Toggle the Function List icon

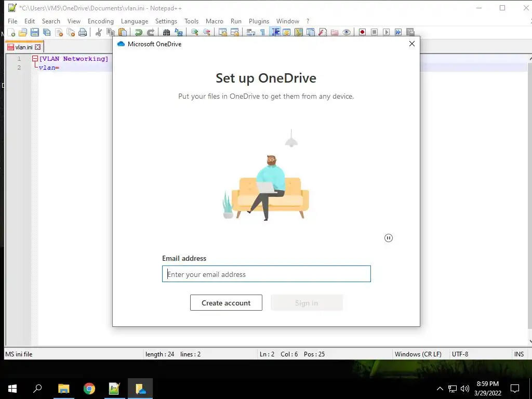click(x=322, y=32)
